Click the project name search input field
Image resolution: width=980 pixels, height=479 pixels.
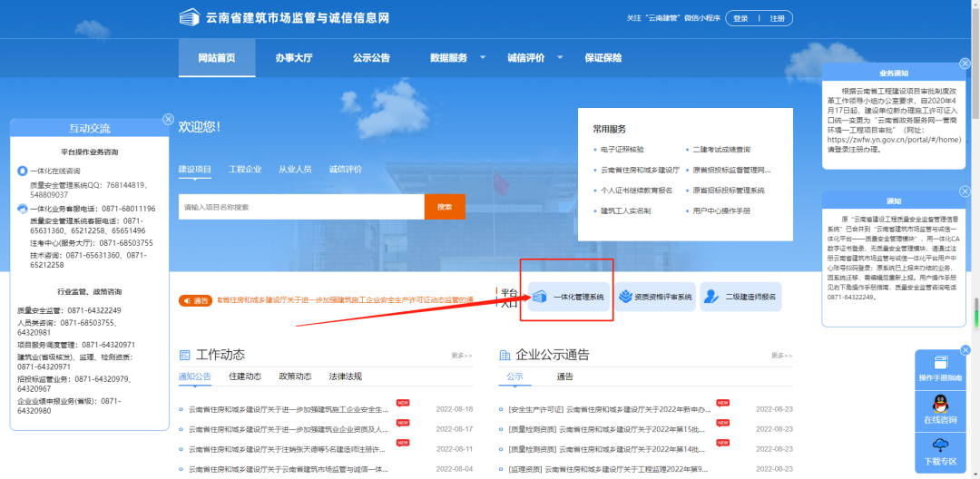pyautogui.click(x=301, y=207)
